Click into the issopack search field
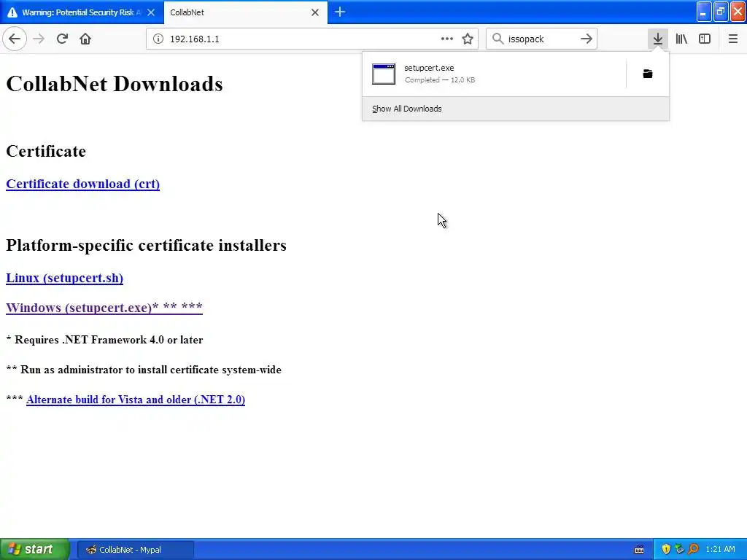The height and width of the screenshot is (560, 747). (x=541, y=39)
